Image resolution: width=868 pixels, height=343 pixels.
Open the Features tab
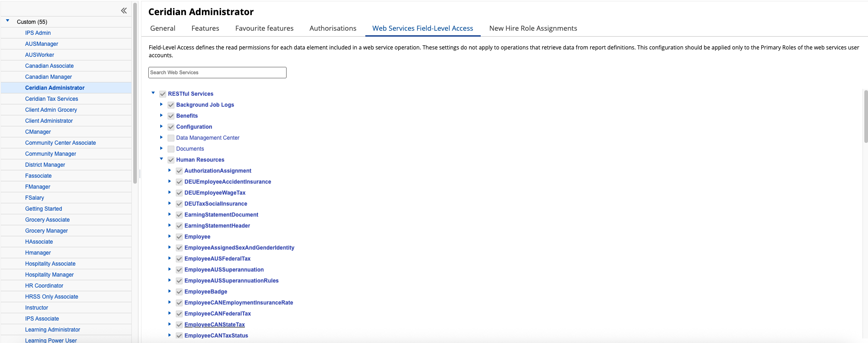point(205,28)
